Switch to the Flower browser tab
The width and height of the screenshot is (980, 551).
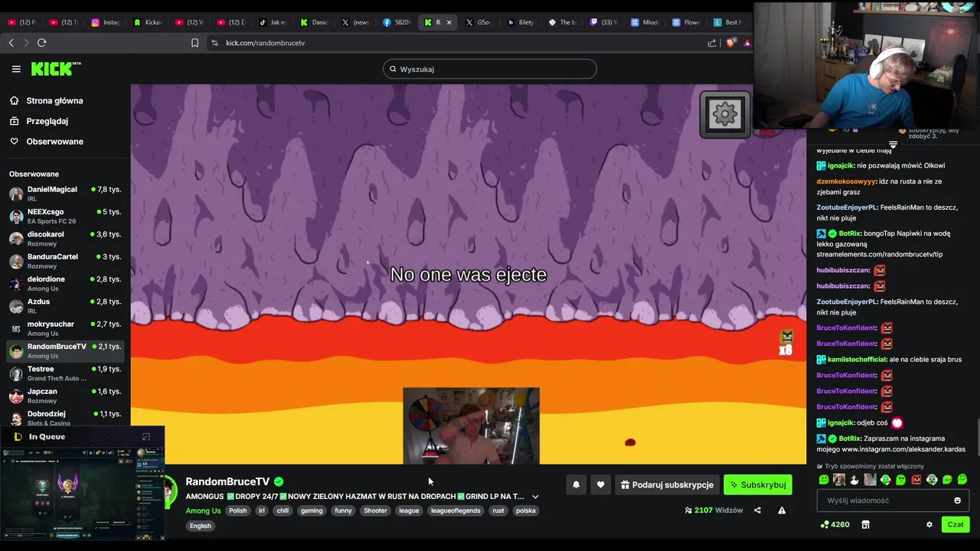686,22
